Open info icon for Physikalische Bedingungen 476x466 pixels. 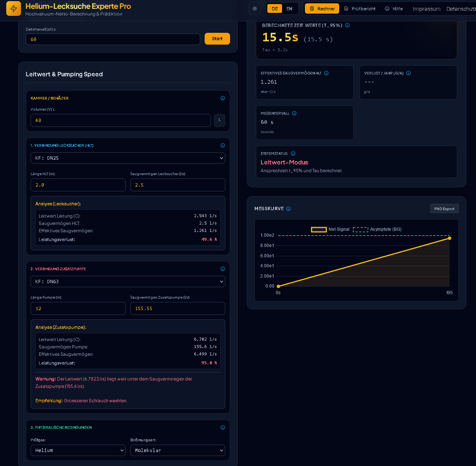223,427
